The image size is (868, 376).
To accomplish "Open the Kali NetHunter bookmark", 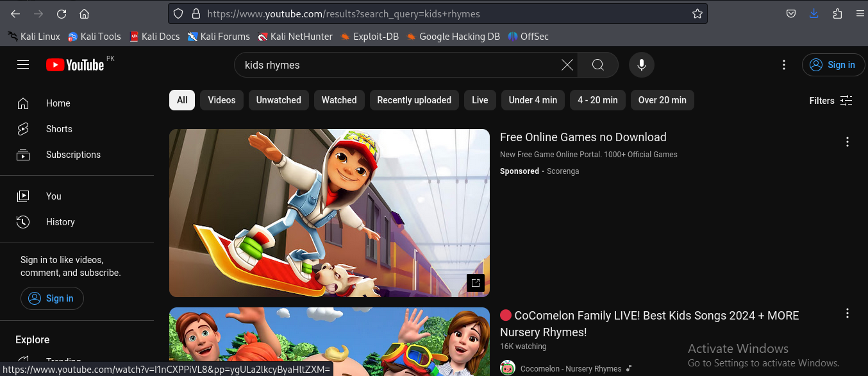I will pos(295,37).
